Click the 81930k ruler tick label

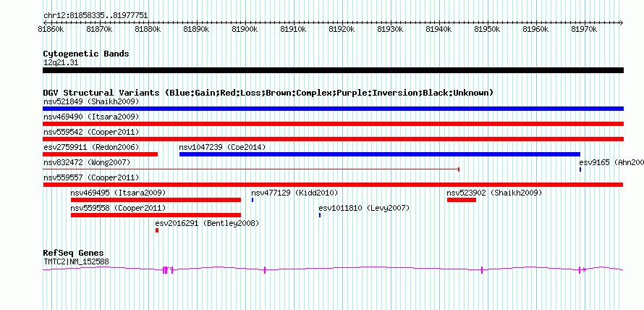pyautogui.click(x=390, y=29)
